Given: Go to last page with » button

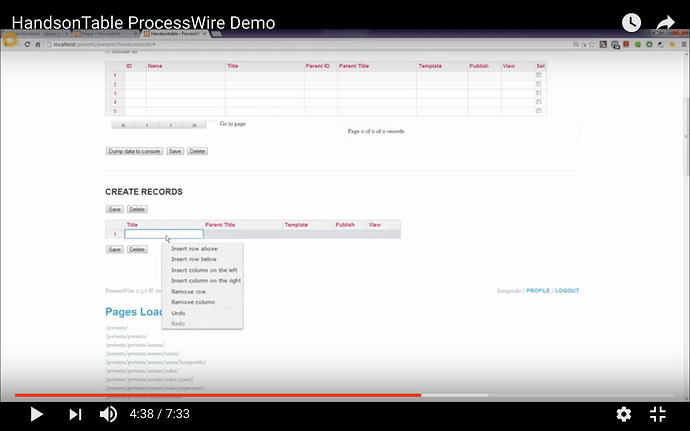Looking at the screenshot, I should 195,125.
